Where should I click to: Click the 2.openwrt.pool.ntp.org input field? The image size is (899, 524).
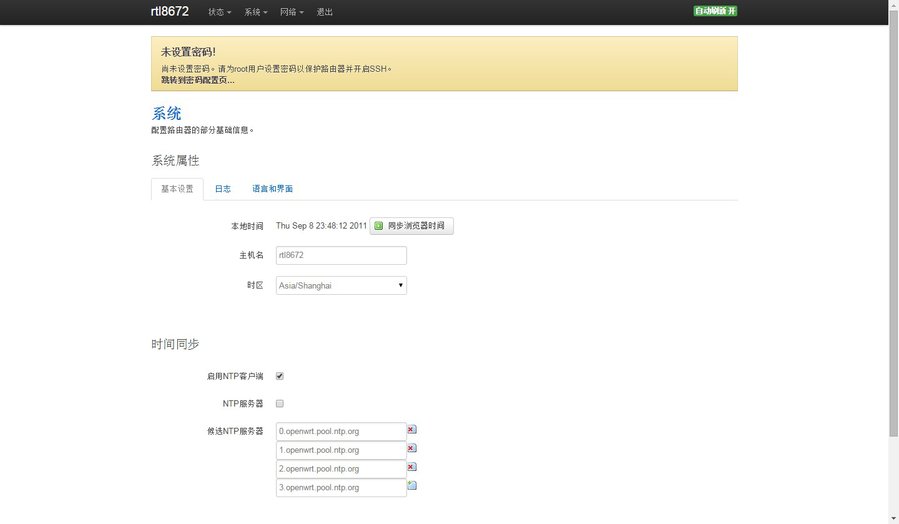[x=341, y=469]
